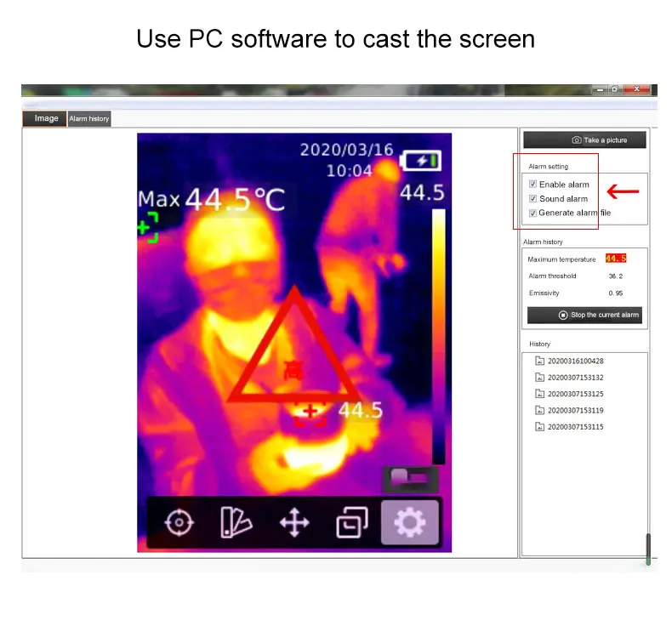Click the 44.5 value above color scale
The height and width of the screenshot is (626, 672).
coord(422,193)
